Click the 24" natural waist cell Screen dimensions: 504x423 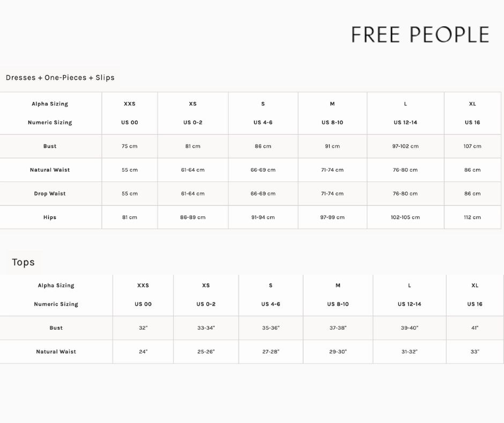pyautogui.click(x=143, y=352)
